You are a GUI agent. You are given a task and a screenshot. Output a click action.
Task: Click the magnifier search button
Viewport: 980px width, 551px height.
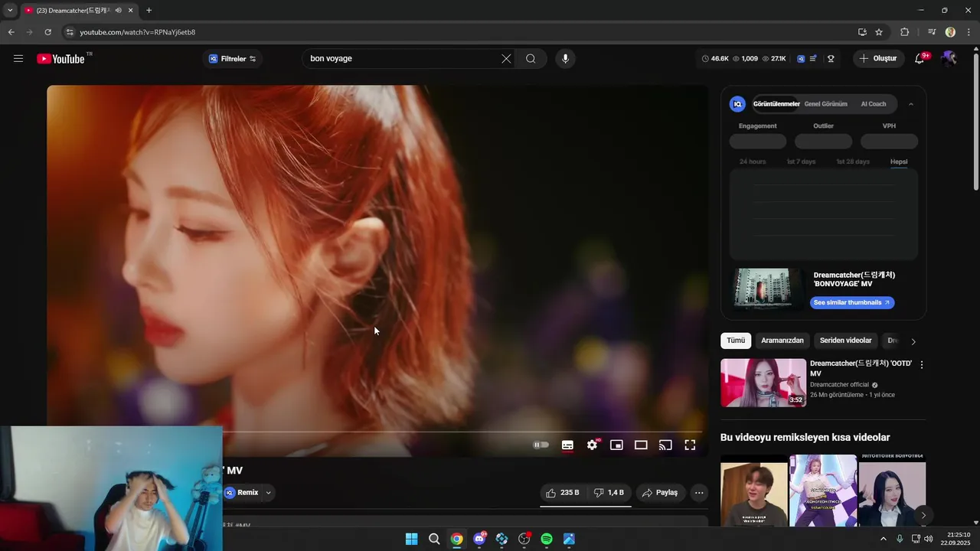pos(531,59)
